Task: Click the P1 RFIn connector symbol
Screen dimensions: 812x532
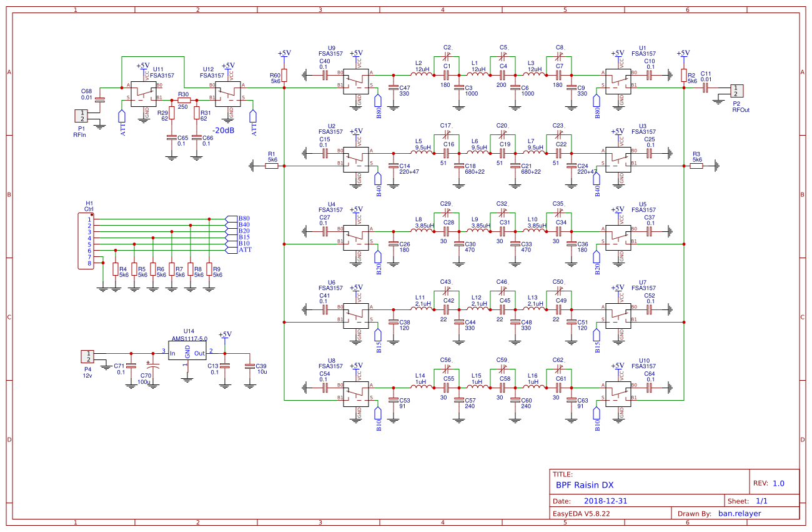Action: click(81, 116)
